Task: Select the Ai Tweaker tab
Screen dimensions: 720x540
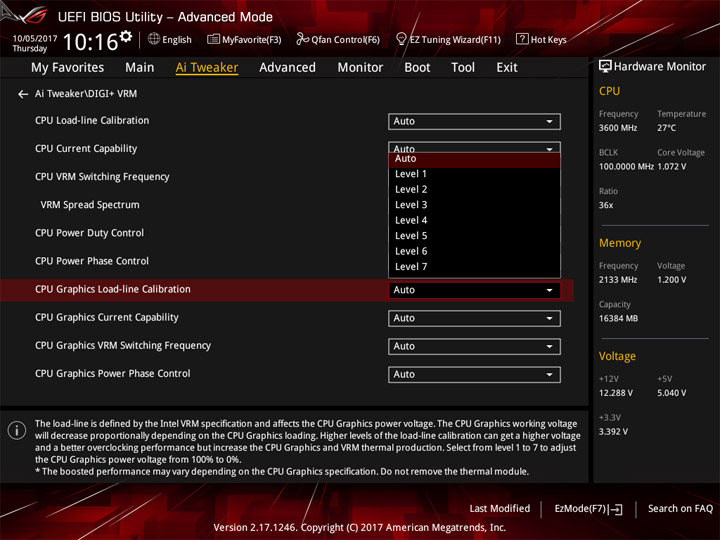Action: click(207, 68)
